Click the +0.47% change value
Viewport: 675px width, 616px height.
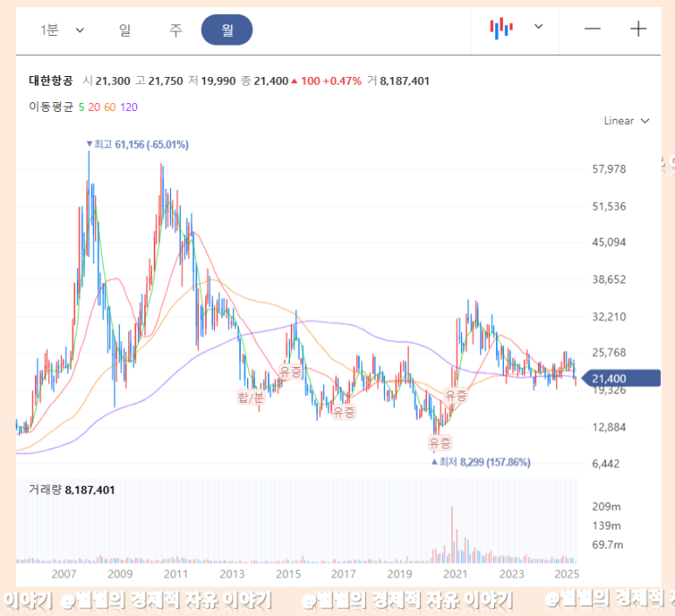(x=341, y=81)
